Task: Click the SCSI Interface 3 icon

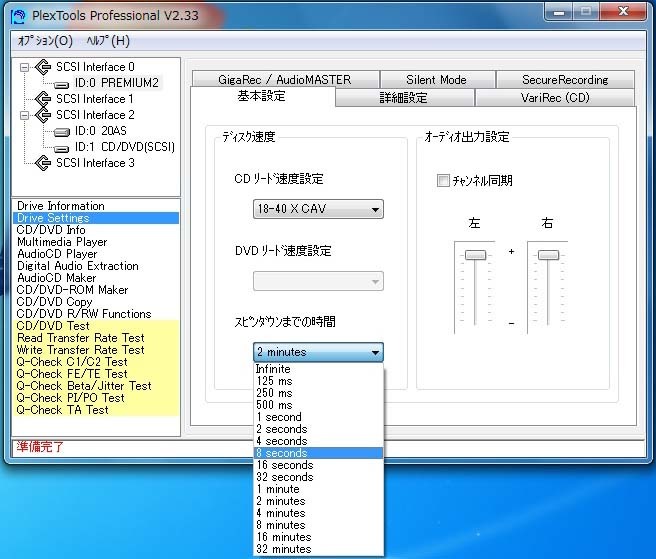Action: point(41,163)
